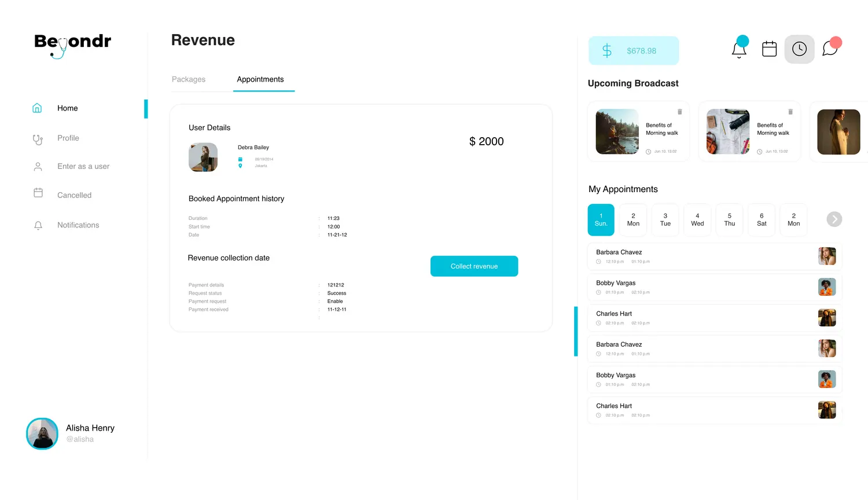Pick the 4 Wed day tab
Screen dimensions: 868x500
coord(697,220)
